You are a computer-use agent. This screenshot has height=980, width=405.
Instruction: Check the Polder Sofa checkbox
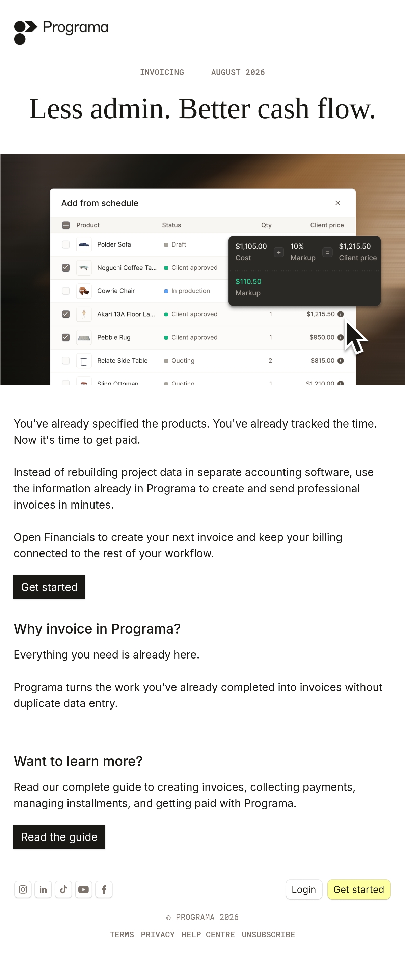66,244
